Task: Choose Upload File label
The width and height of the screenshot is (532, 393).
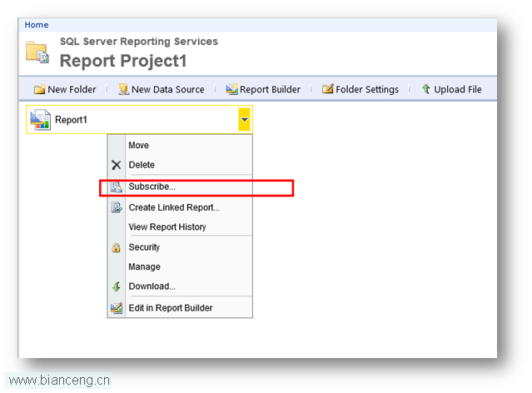Action: click(x=458, y=90)
